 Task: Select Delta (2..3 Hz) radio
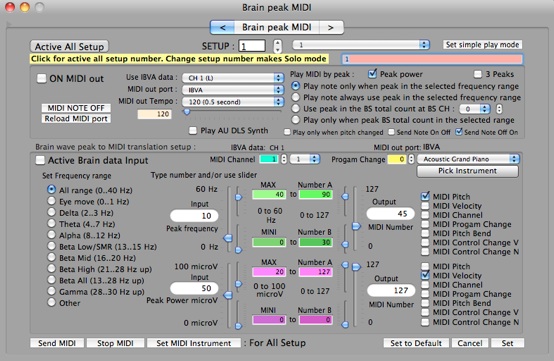pyautogui.click(x=52, y=212)
